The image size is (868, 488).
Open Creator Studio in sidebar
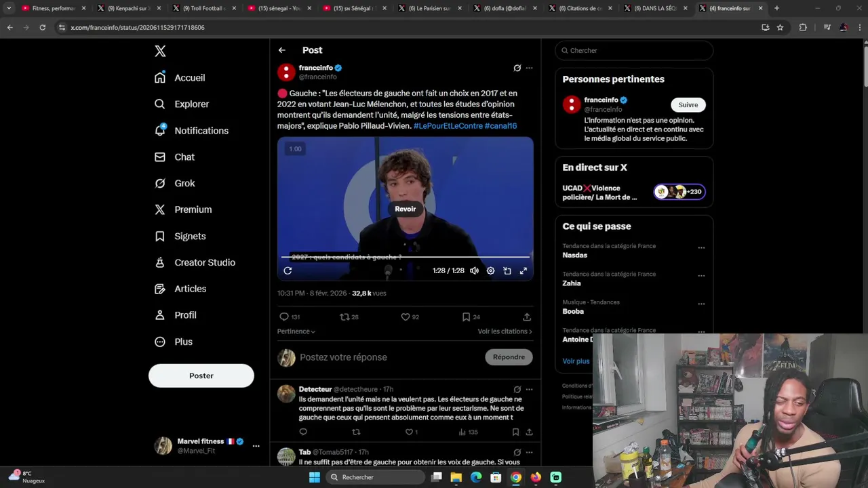pos(195,262)
